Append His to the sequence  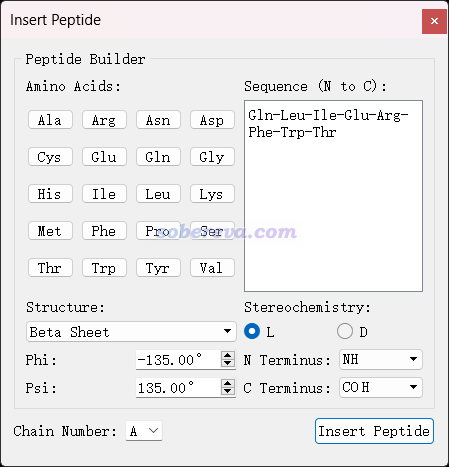50,194
